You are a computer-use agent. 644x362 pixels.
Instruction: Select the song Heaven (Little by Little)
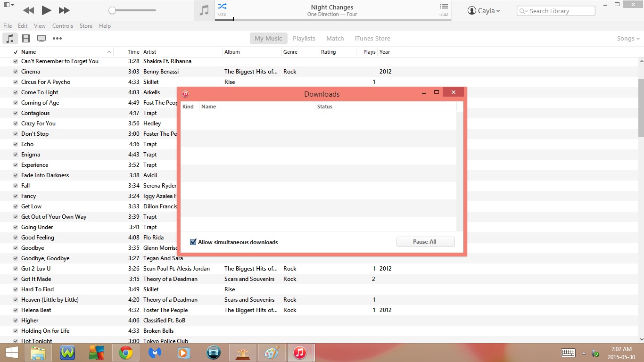click(50, 300)
